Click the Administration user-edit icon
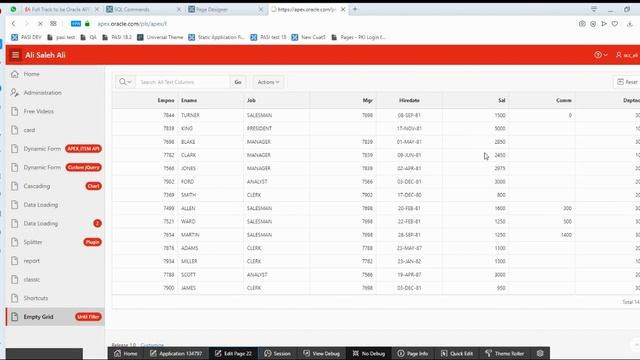This screenshot has height=360, width=640. click(15, 93)
